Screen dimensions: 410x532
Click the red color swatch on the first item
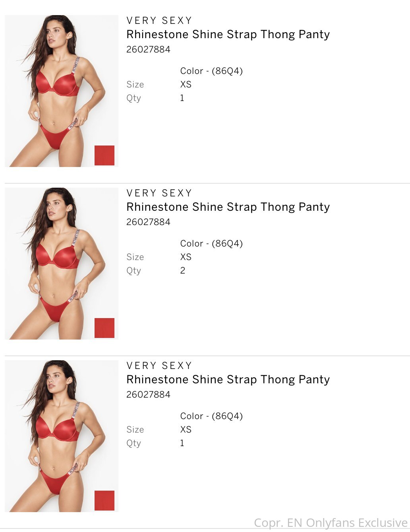coord(104,155)
